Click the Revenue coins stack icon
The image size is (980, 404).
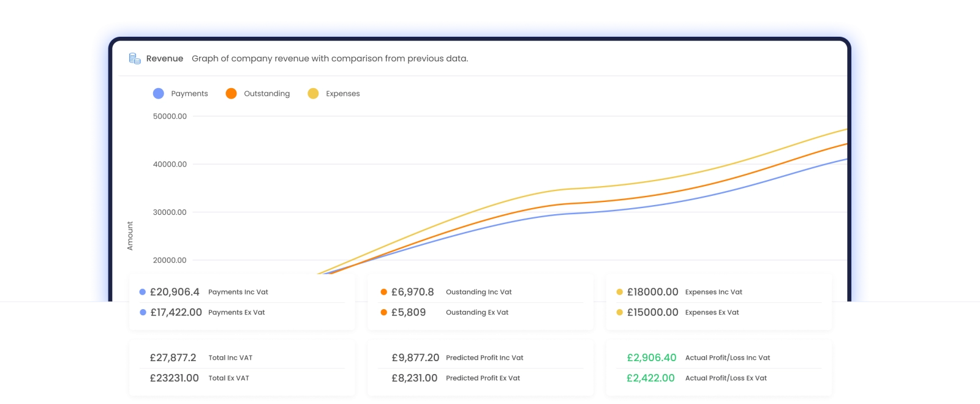tap(135, 58)
